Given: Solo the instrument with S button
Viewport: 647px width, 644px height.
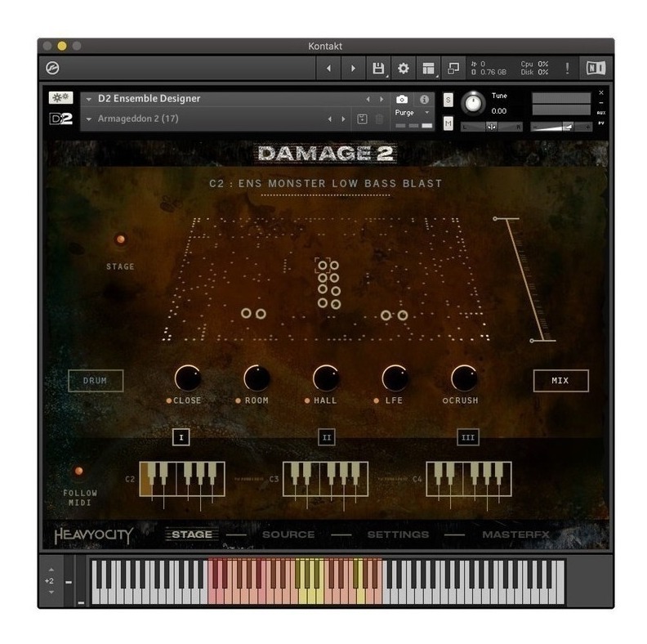Looking at the screenshot, I should pos(448,100).
